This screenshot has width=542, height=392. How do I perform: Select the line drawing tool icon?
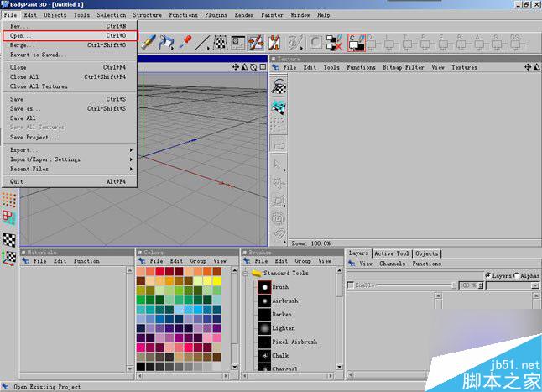coord(201,43)
